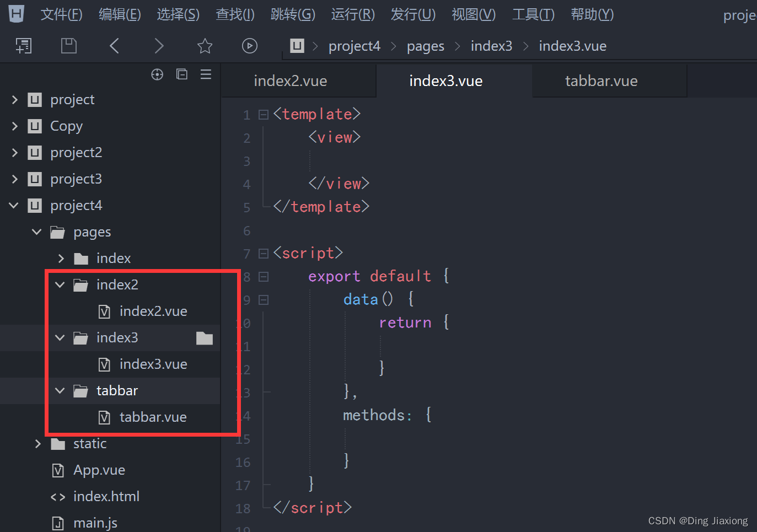Fold the script block on line 7

[x=264, y=254]
